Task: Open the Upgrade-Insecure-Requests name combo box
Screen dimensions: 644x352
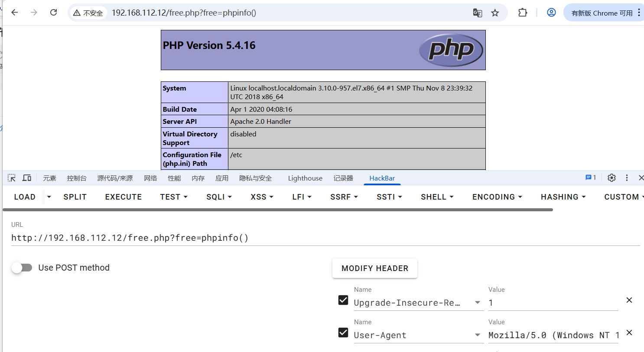Action: tap(419, 303)
